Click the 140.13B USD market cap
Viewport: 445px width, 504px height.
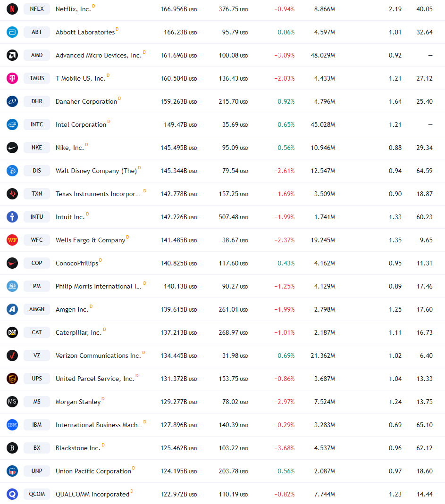pos(181,286)
